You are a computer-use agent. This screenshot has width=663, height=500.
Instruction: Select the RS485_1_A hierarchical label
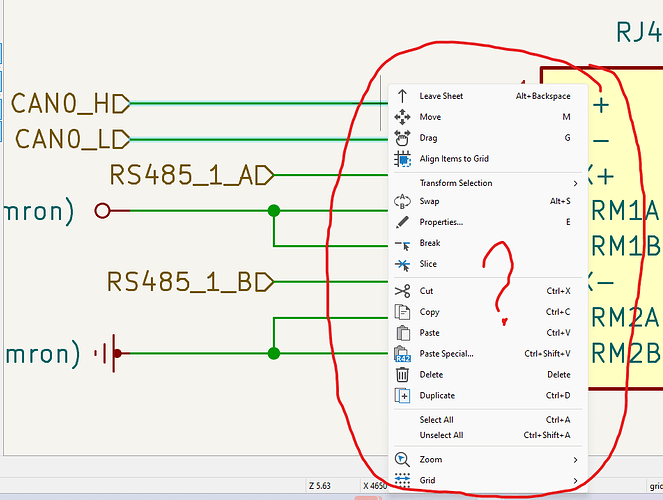192,175
